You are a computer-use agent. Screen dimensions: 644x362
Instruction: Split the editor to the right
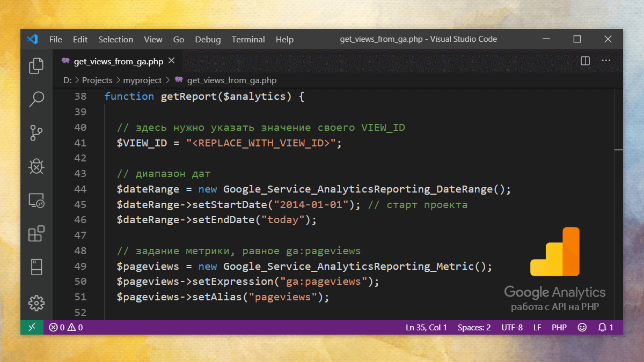pyautogui.click(x=585, y=61)
